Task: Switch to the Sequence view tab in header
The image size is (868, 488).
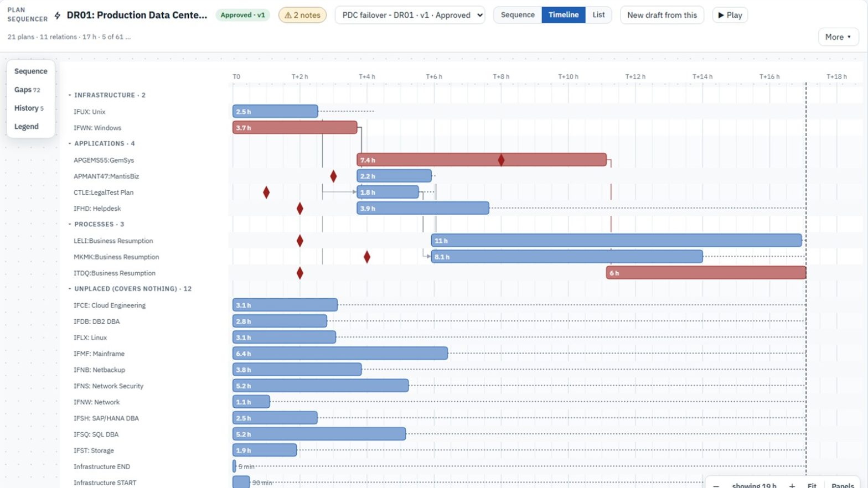Action: 518,15
